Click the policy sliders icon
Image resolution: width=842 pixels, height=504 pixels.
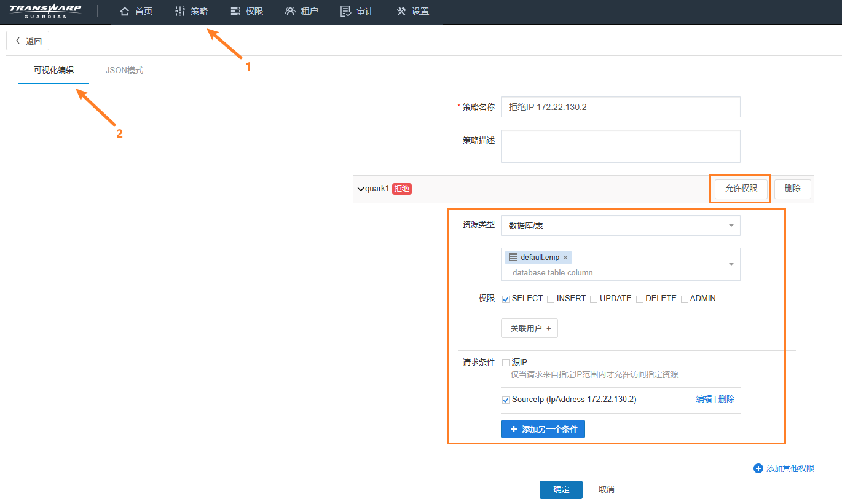[x=179, y=11]
